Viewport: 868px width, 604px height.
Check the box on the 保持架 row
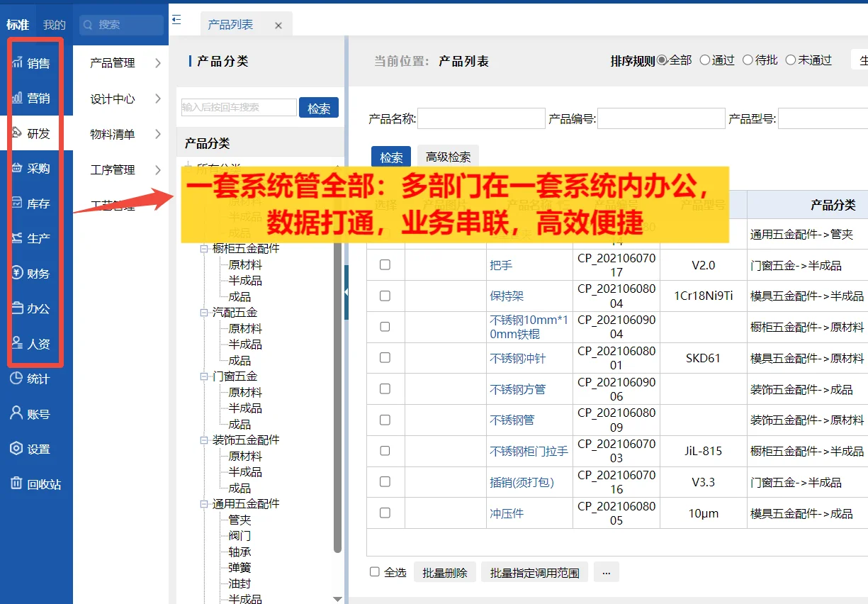pos(385,296)
